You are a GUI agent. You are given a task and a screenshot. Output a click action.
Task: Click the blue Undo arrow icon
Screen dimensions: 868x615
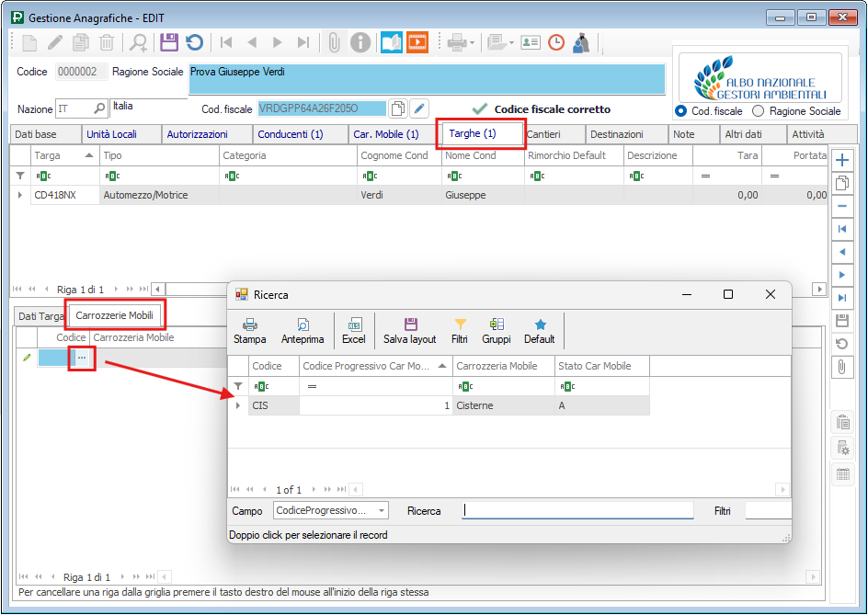coord(194,42)
